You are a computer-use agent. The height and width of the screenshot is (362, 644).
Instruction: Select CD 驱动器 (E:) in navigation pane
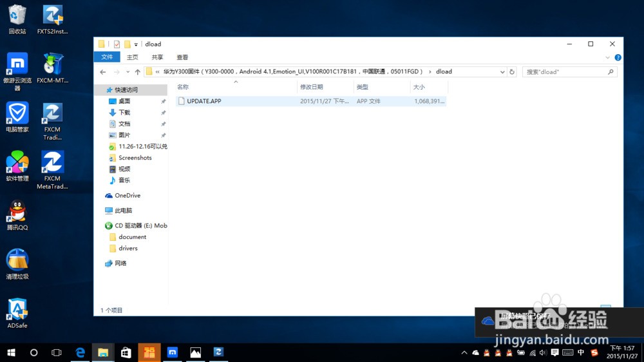tap(140, 225)
